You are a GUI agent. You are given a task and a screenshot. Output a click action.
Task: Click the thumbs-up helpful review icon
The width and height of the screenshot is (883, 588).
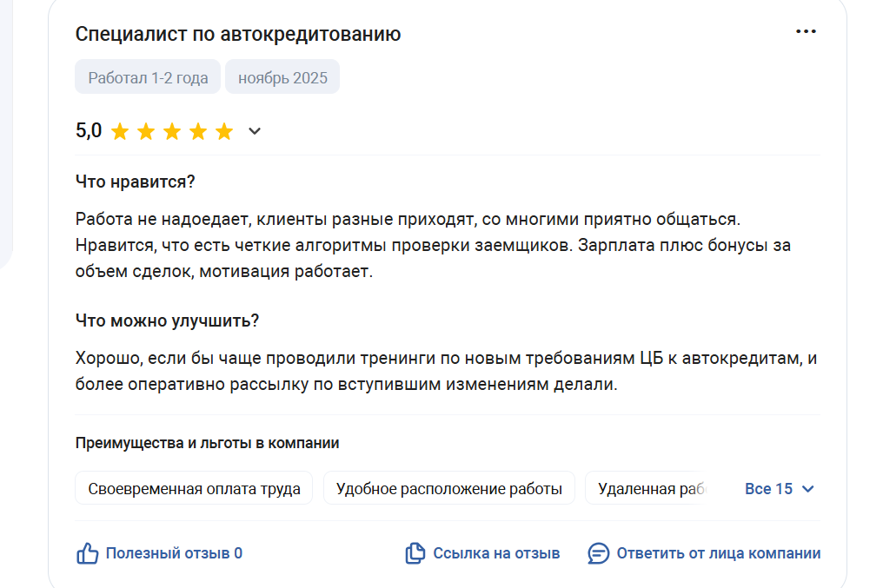[x=88, y=553]
